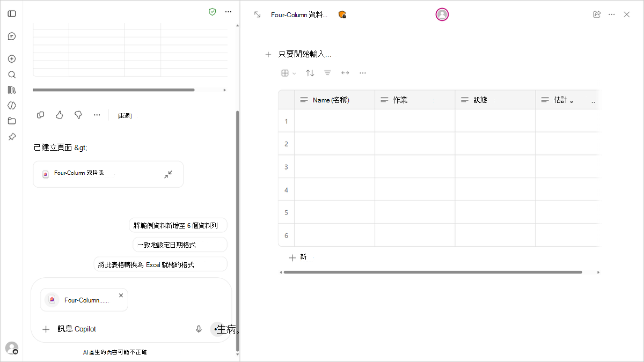
Task: Select row 1 number cell
Action: (286, 121)
